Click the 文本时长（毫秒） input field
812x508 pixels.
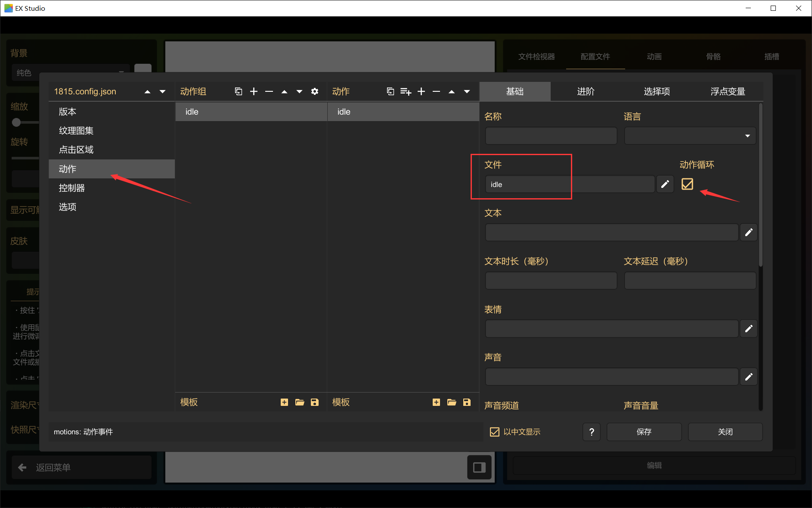(x=551, y=280)
